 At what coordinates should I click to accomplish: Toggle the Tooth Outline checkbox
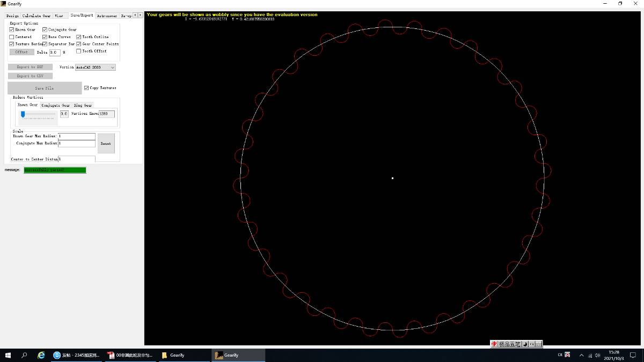[78, 37]
